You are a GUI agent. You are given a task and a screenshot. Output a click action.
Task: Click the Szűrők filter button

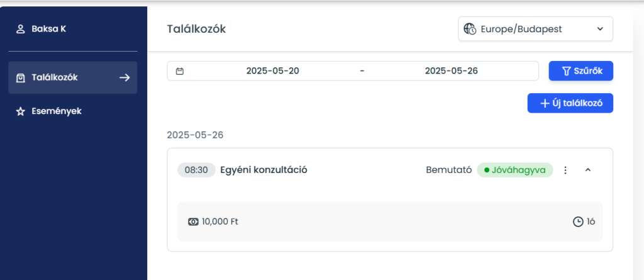coord(580,71)
